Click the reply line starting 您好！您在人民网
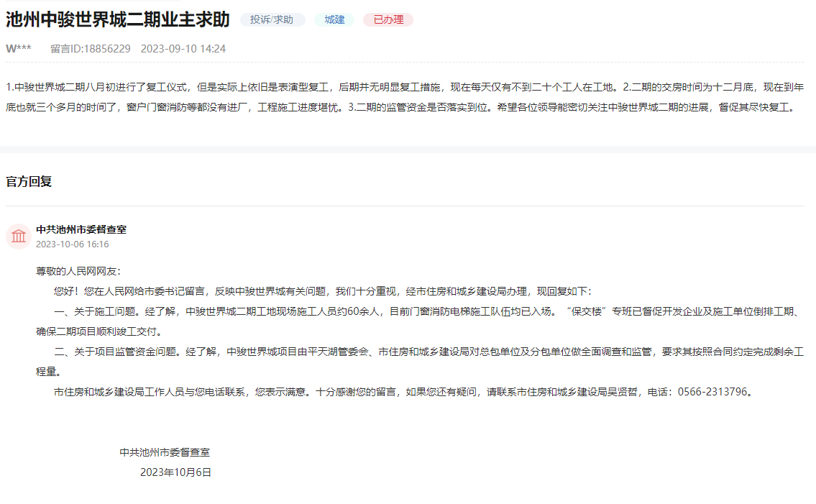The width and height of the screenshot is (816, 504). pyautogui.click(x=323, y=291)
